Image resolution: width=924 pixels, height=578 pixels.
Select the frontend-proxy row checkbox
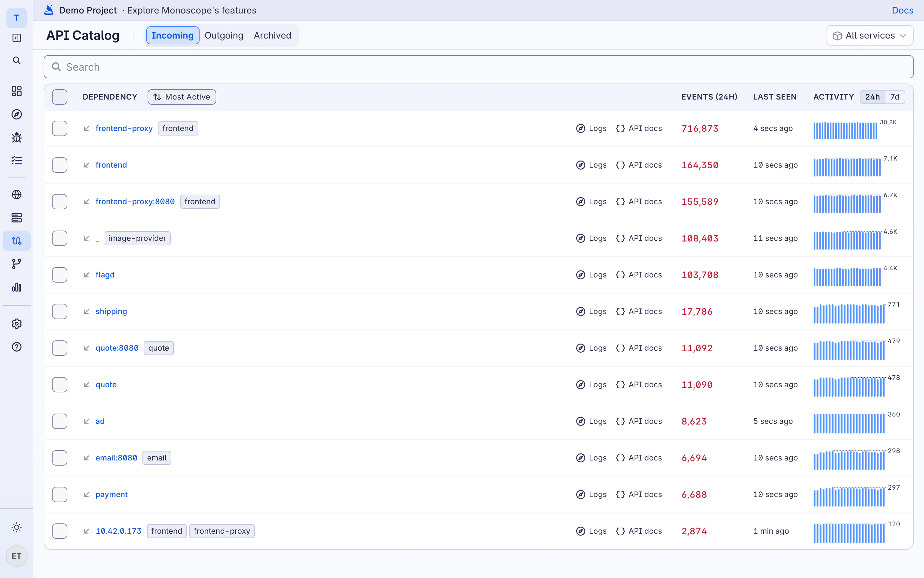[x=60, y=128]
